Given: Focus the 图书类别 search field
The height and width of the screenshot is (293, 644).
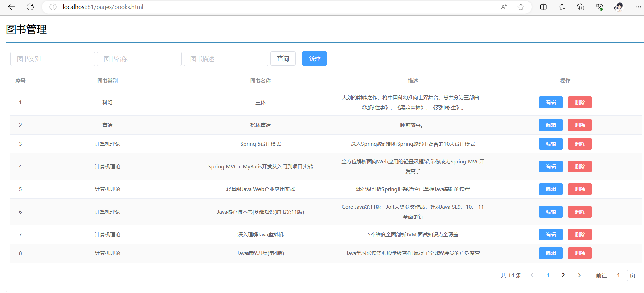Looking at the screenshot, I should (53, 59).
